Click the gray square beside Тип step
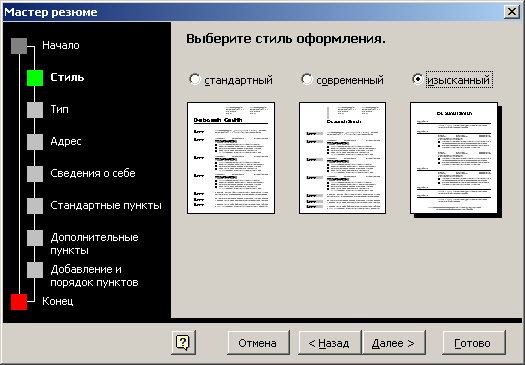Image resolution: width=525 pixels, height=365 pixels. 35,110
